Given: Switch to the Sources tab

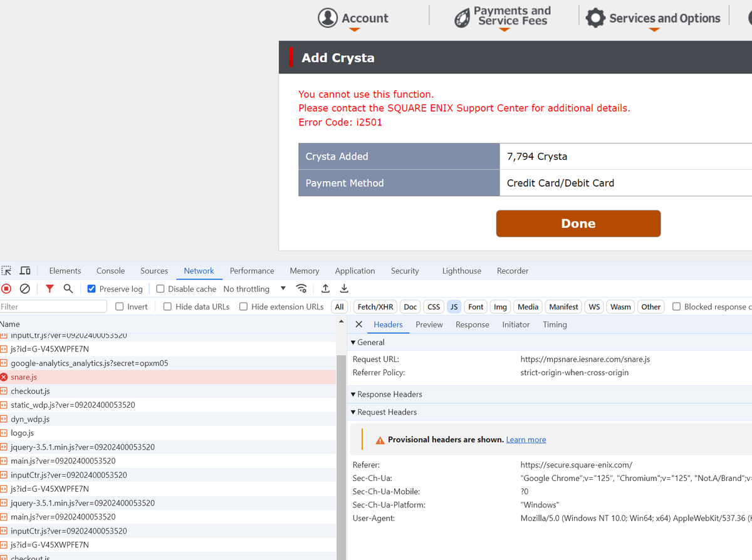Looking at the screenshot, I should click(x=154, y=271).
